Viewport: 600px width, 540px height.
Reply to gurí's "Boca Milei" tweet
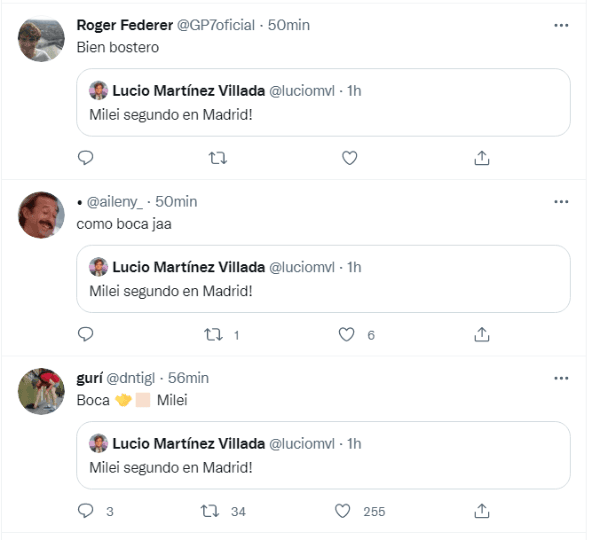pyautogui.click(x=85, y=511)
